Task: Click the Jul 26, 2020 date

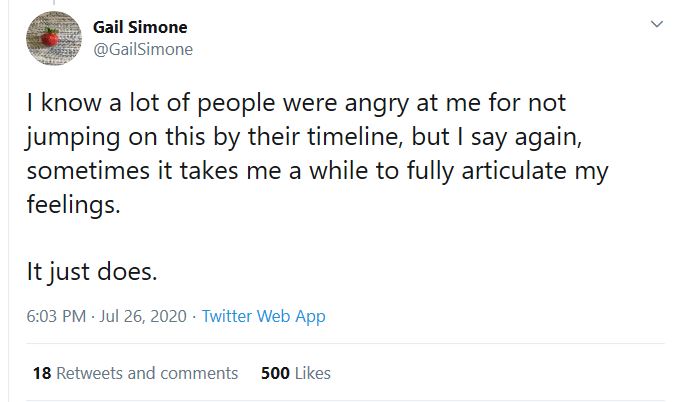Action: 142,316
